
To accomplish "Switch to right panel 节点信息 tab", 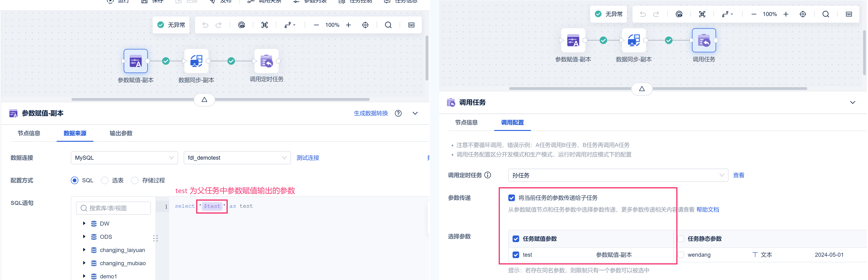I will click(466, 122).
